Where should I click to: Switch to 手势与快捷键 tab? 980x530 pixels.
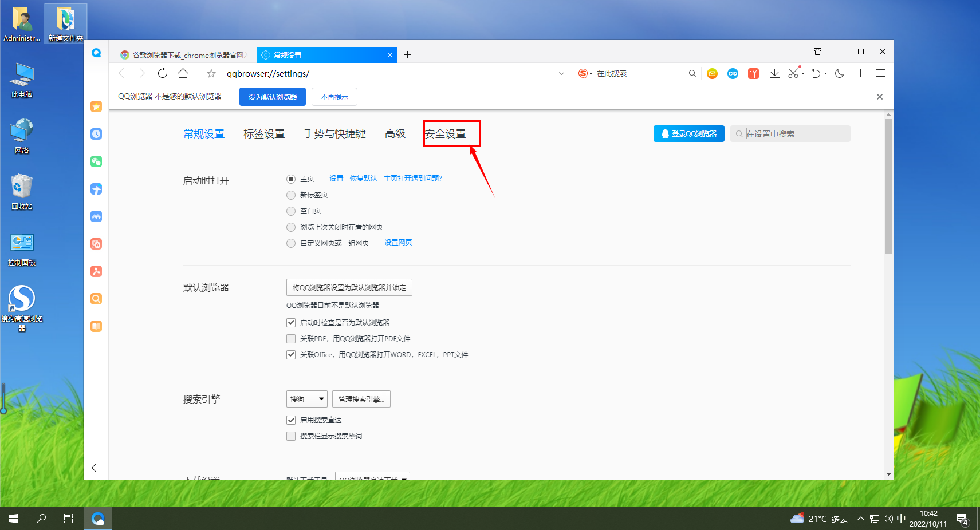point(334,134)
